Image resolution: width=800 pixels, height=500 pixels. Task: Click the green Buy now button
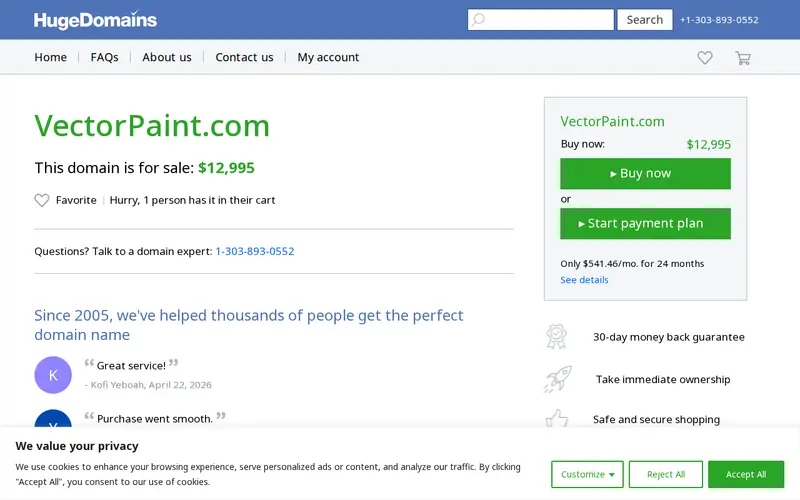pyautogui.click(x=645, y=173)
